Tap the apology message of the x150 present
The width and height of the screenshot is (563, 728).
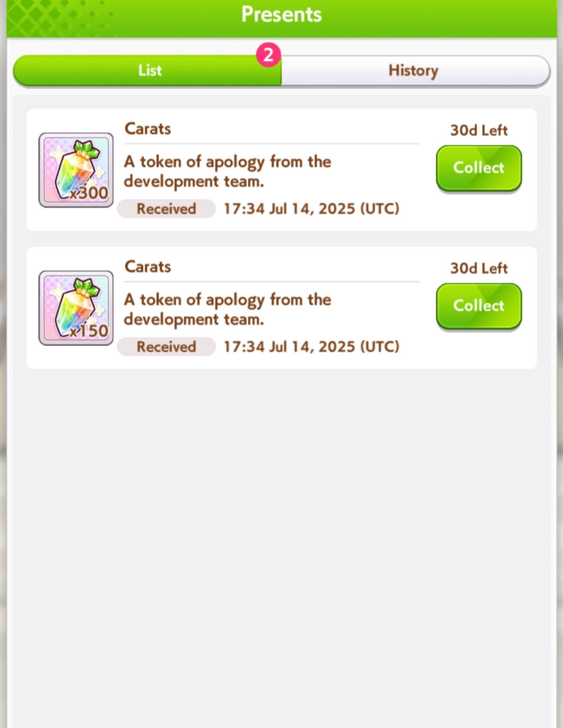tap(227, 309)
